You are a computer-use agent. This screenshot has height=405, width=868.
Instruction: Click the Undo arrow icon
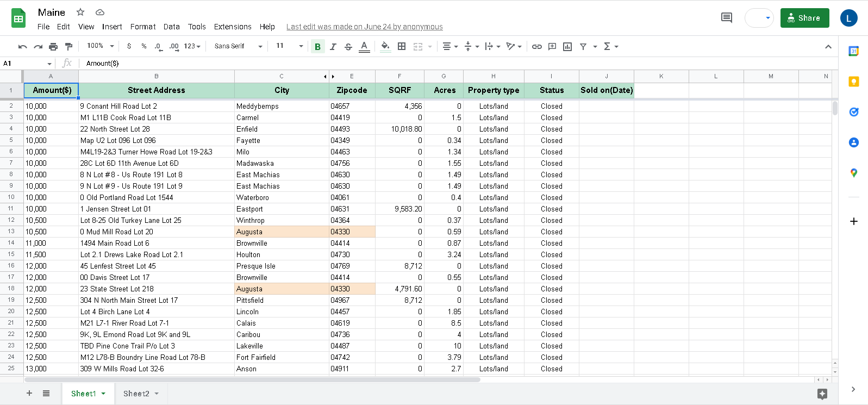click(22, 47)
